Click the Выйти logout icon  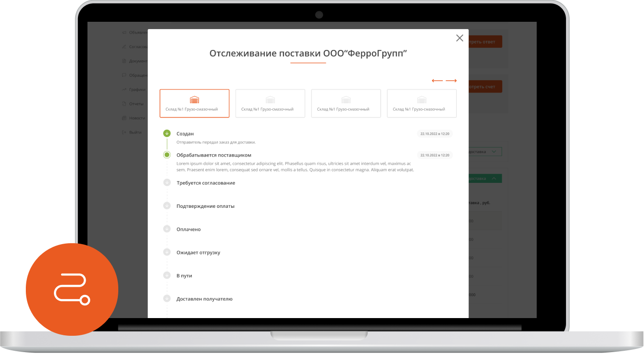pos(123,132)
